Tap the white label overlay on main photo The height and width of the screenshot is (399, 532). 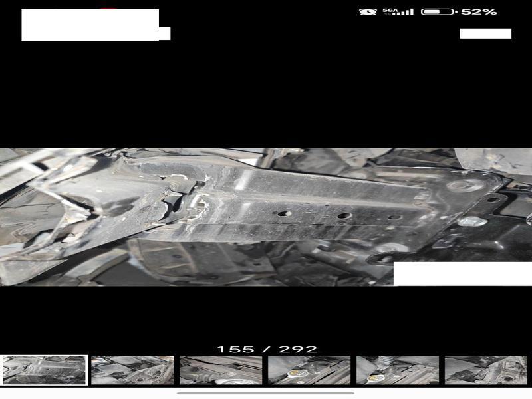tap(462, 273)
